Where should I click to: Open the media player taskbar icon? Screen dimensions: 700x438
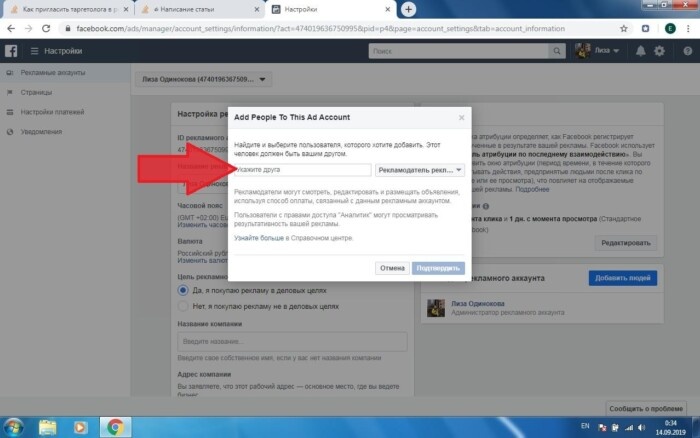[x=80, y=427]
